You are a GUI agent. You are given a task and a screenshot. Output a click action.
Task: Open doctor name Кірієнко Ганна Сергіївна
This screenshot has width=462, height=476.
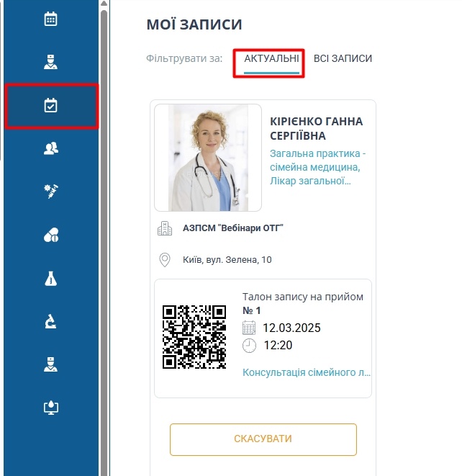pos(316,128)
